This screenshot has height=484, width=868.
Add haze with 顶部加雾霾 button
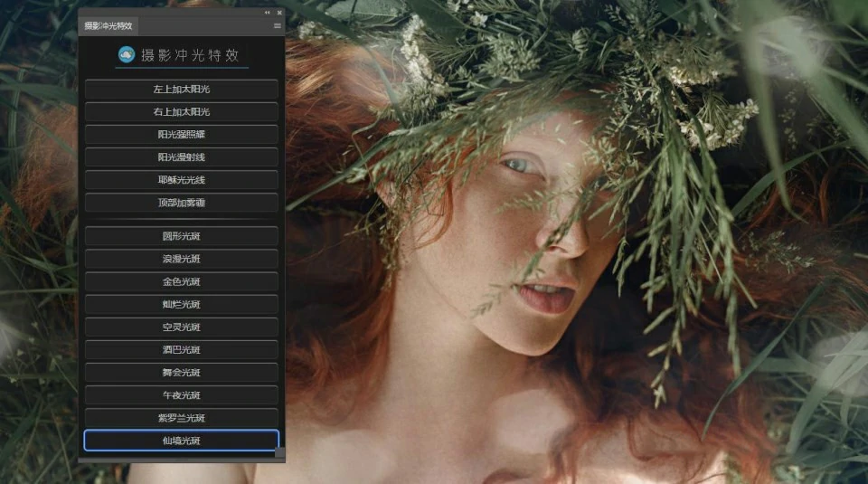tap(182, 202)
